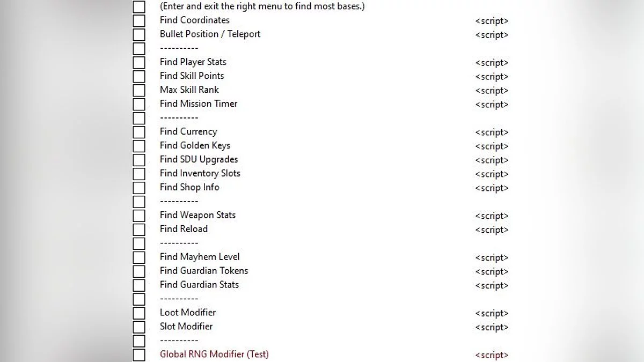Tick the Find Golden Keys checkbox
Image resolution: width=644 pixels, height=362 pixels.
point(139,146)
